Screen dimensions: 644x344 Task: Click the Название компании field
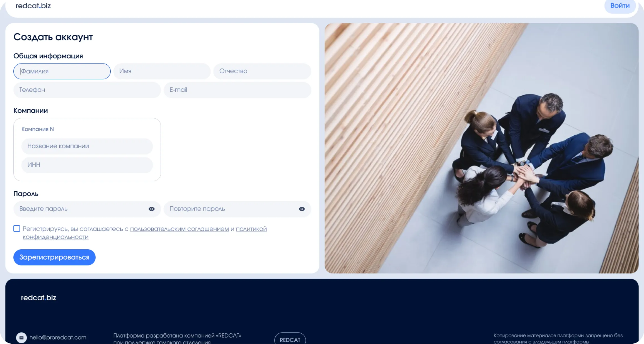(87, 146)
